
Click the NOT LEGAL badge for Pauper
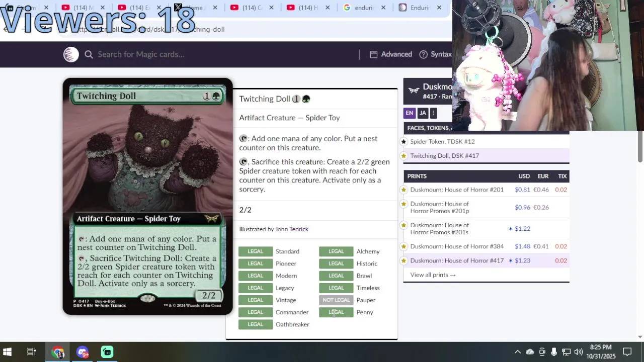(336, 300)
